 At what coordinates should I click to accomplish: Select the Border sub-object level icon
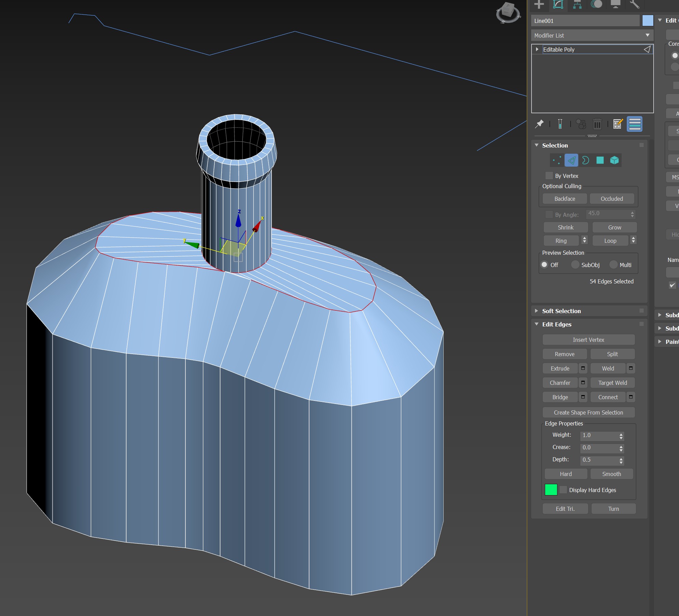tap(585, 160)
